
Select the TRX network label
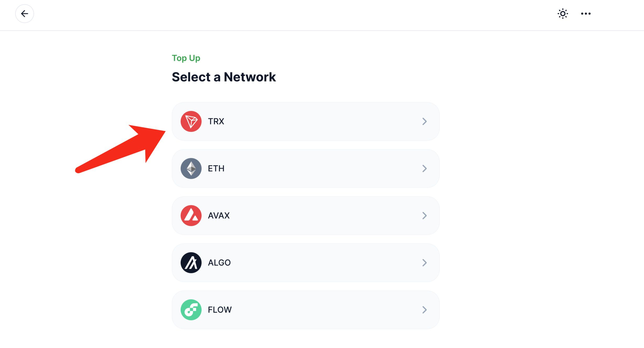click(x=216, y=121)
